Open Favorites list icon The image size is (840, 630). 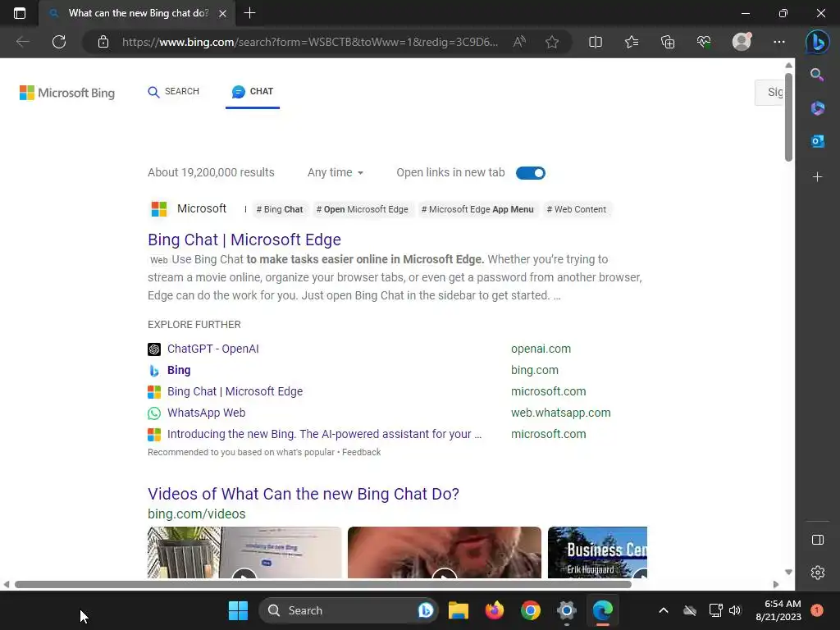coord(632,42)
